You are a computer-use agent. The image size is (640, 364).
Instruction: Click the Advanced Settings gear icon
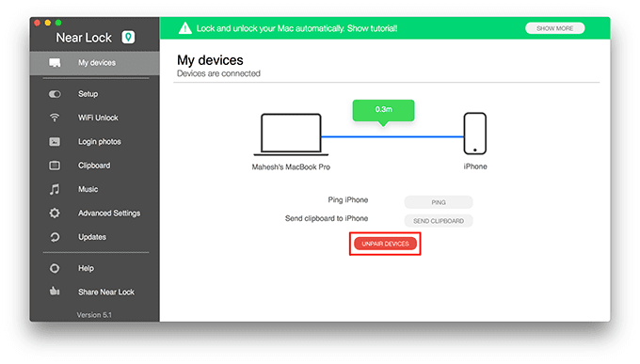point(55,213)
